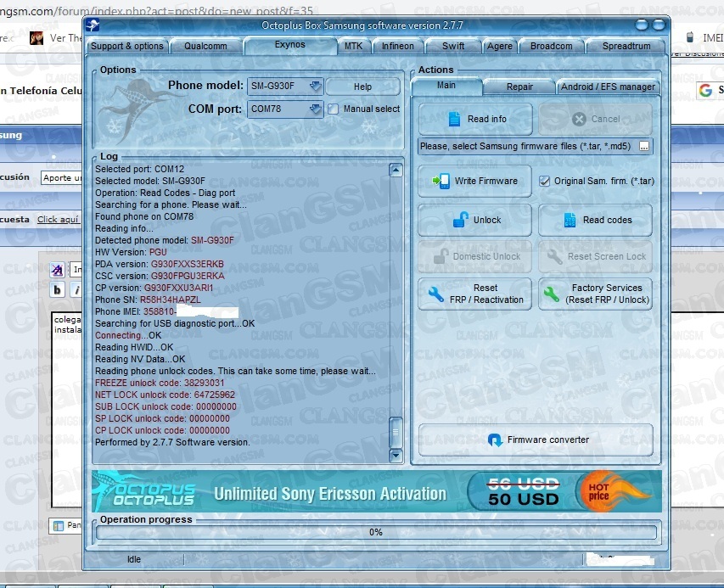Click the log scrollbar thumb
Screen dimensions: 724x588
(x=396, y=433)
